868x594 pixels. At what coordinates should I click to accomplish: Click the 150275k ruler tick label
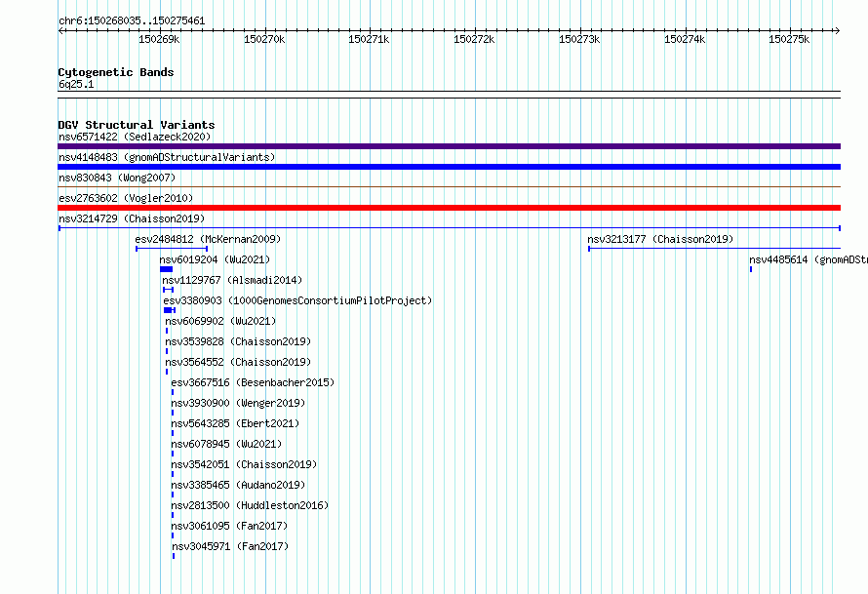click(789, 39)
